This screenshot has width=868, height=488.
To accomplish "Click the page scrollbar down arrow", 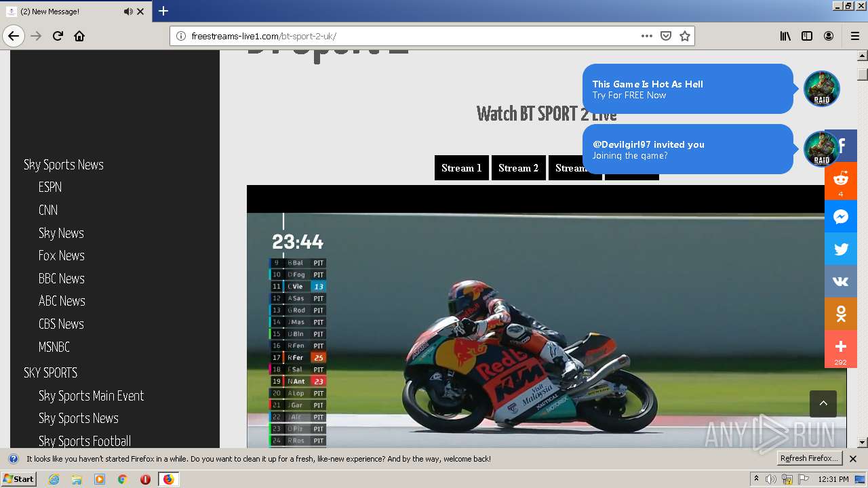I will point(863,443).
